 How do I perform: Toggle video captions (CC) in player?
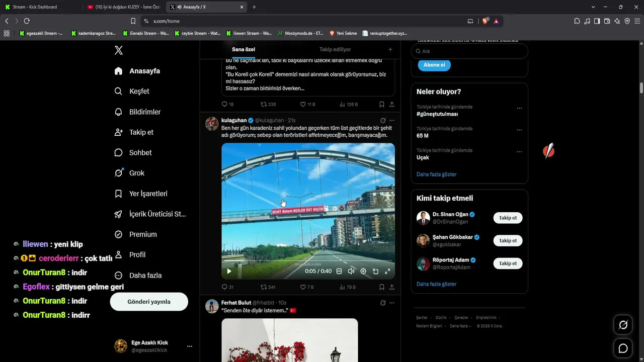(x=339, y=271)
